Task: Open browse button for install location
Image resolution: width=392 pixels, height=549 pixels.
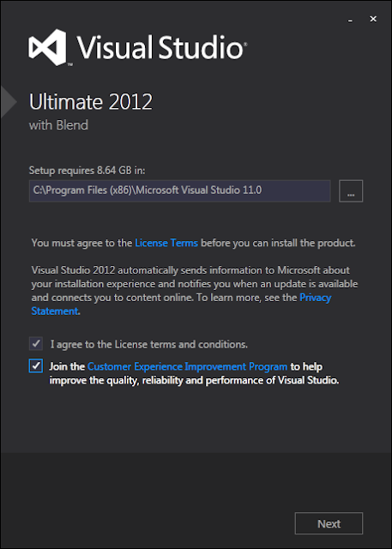Action: coord(351,191)
